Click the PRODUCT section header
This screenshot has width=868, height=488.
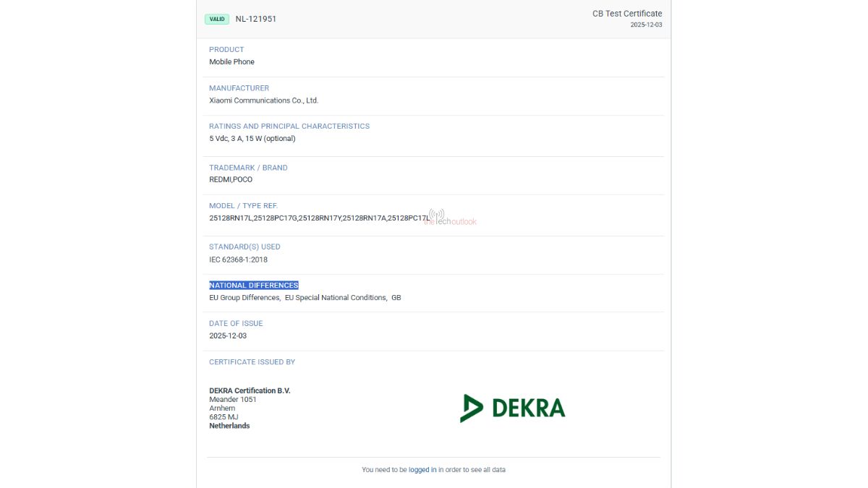click(x=226, y=49)
